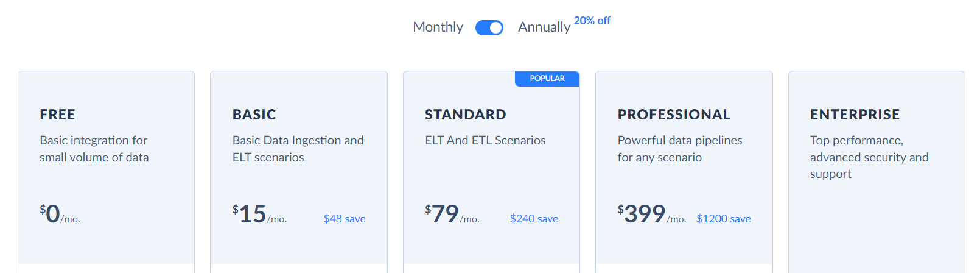The height and width of the screenshot is (273, 980).
Task: Click the POPULAR badge on Standard plan
Action: click(547, 79)
